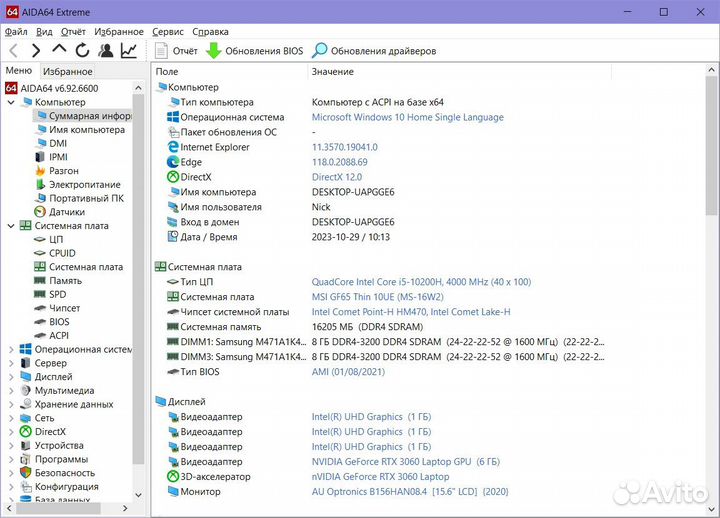Go back with the left arrow toolbar icon
Screen dimensions: 720x518
tap(14, 51)
